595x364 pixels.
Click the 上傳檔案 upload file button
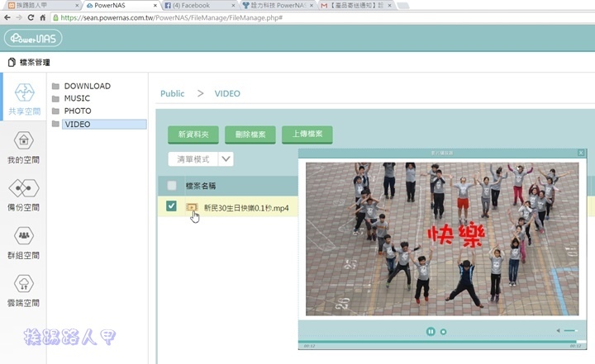coord(307,135)
